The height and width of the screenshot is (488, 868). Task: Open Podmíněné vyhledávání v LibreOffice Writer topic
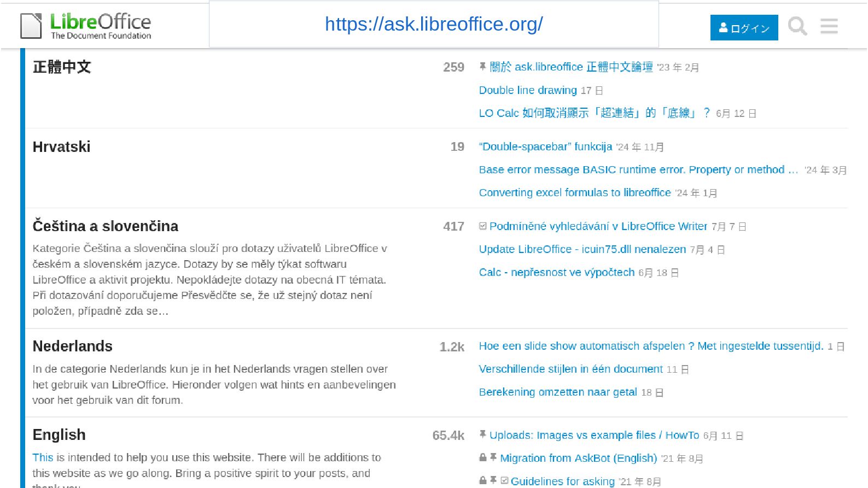tap(598, 226)
